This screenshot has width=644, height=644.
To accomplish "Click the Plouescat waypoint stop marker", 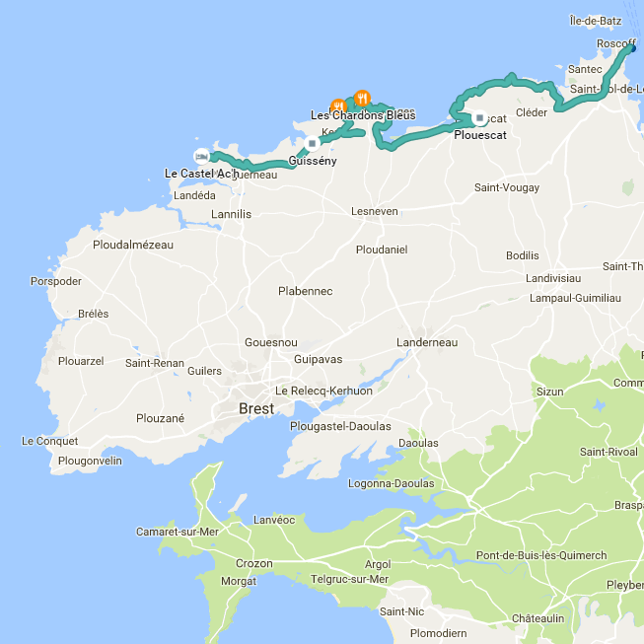I will [x=479, y=118].
